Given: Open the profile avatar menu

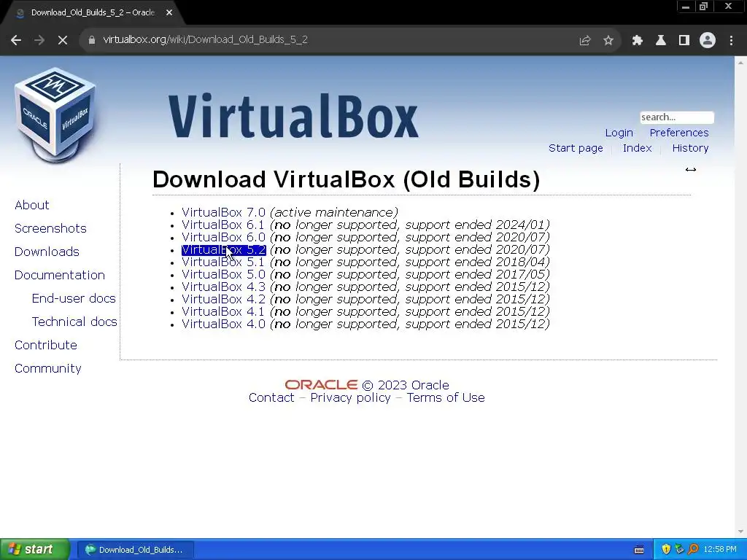Looking at the screenshot, I should (708, 40).
